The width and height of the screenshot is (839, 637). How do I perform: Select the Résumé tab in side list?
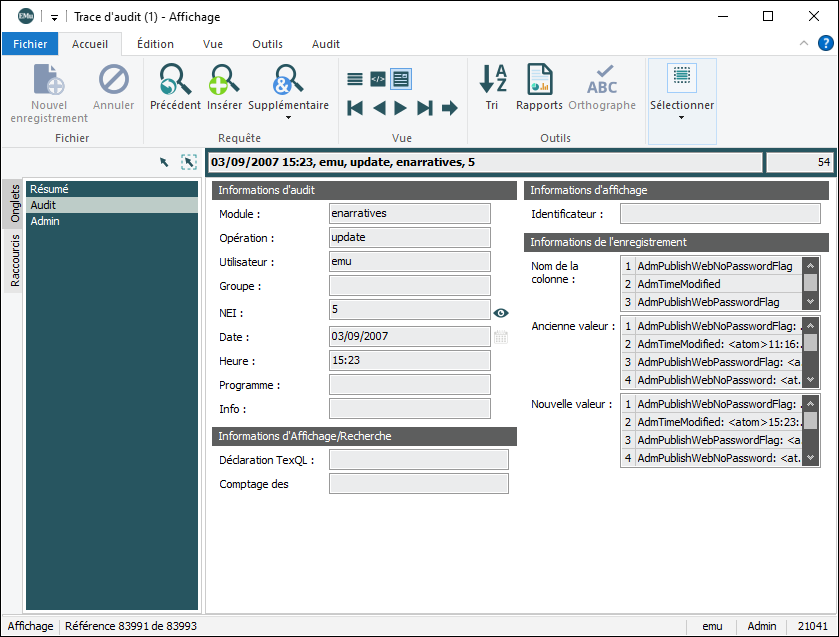click(49, 189)
